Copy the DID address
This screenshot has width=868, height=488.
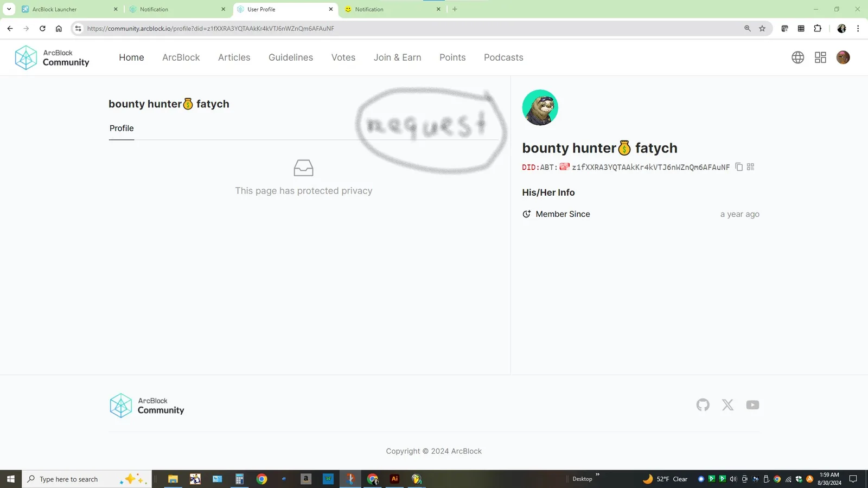[x=739, y=167]
